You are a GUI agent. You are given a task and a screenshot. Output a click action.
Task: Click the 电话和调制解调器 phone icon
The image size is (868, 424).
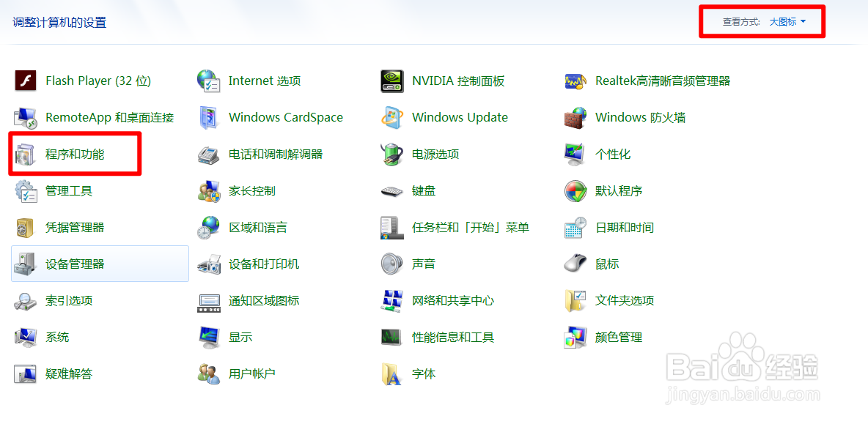[209, 155]
